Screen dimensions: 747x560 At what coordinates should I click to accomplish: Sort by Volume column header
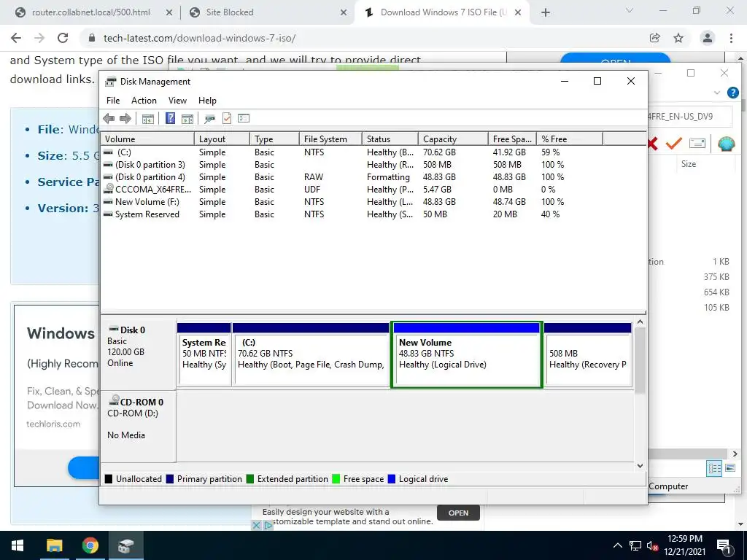(x=147, y=139)
